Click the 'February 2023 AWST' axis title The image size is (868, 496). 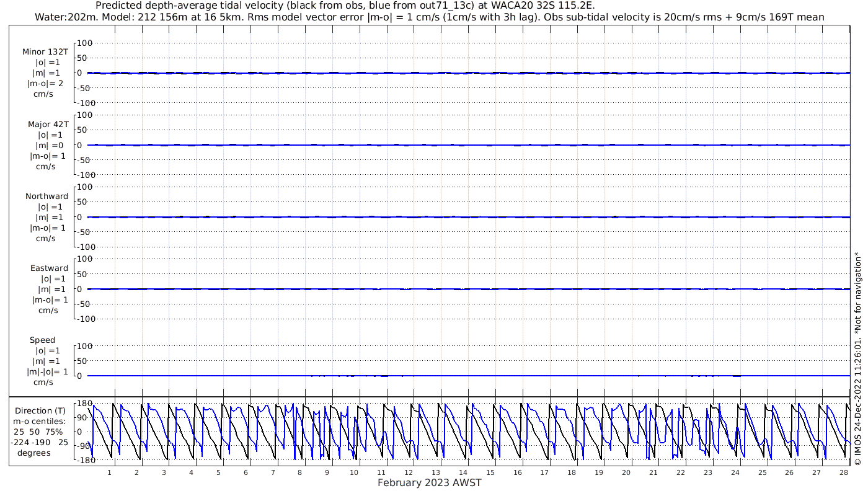tap(429, 483)
